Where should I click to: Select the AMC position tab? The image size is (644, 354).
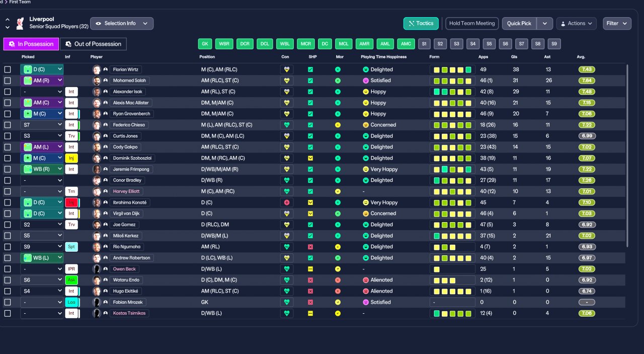click(x=406, y=44)
